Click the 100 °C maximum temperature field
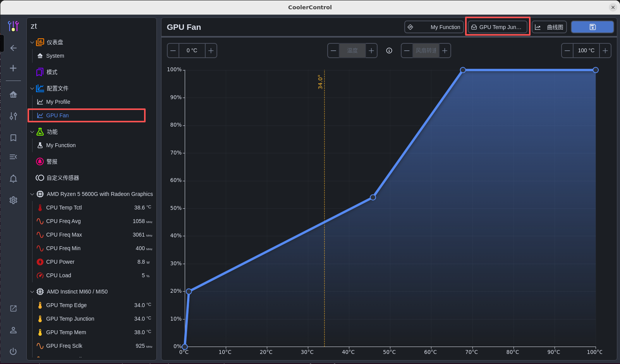Image resolution: width=620 pixels, height=364 pixels. [586, 50]
